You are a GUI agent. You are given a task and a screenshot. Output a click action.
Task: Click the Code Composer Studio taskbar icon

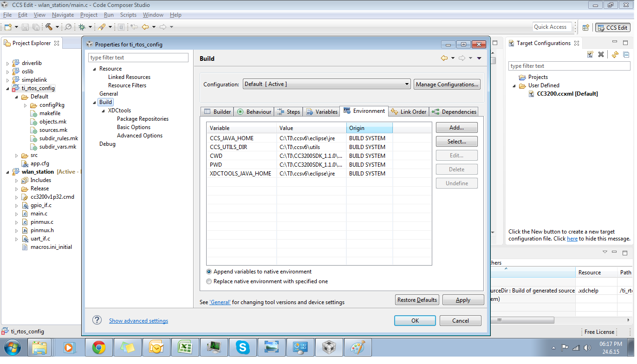pyautogui.click(x=329, y=347)
